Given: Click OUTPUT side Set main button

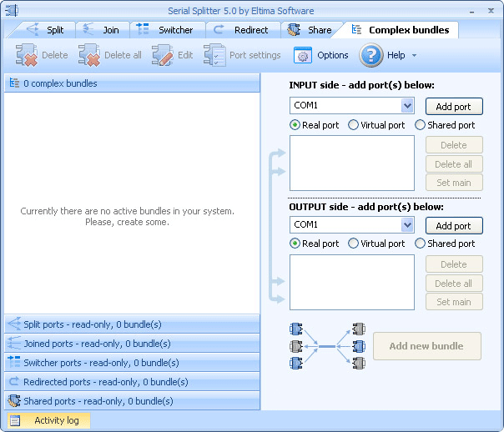Looking at the screenshot, I should [454, 302].
